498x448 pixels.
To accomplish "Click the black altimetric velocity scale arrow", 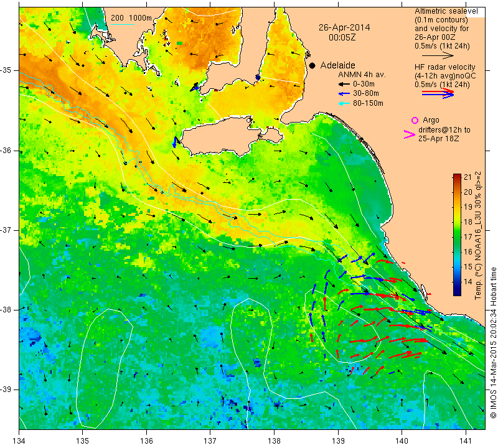I will coord(438,56).
